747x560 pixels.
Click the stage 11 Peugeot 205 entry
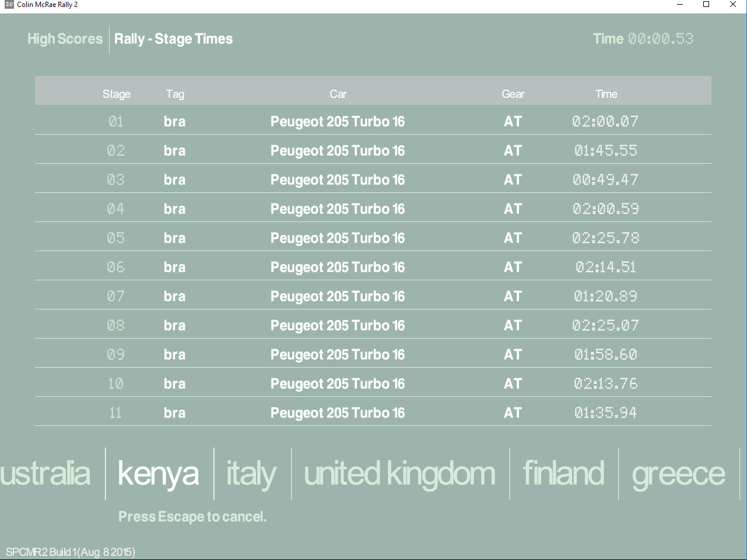(x=338, y=413)
